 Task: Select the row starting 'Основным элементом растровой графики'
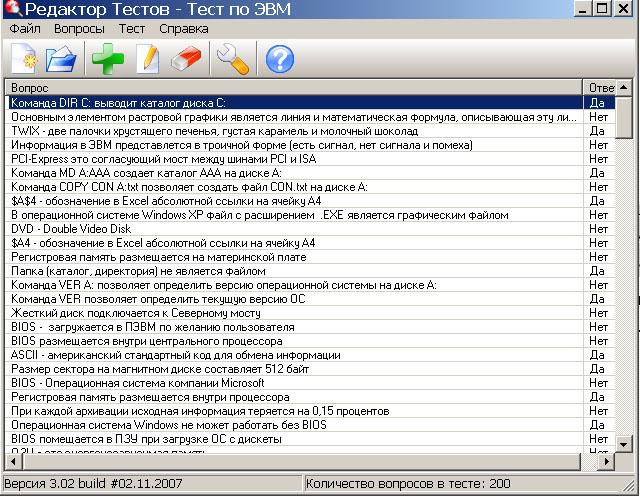pos(310,117)
